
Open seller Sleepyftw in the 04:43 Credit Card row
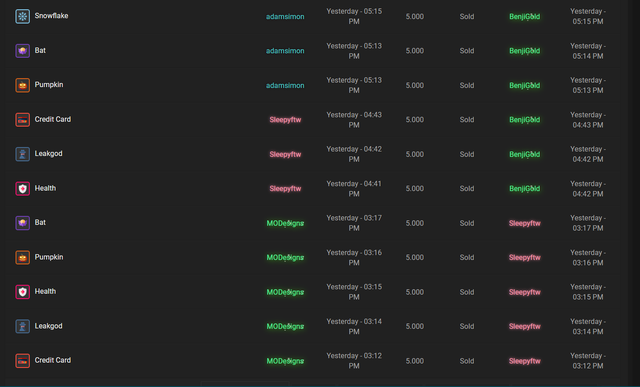[x=285, y=120]
